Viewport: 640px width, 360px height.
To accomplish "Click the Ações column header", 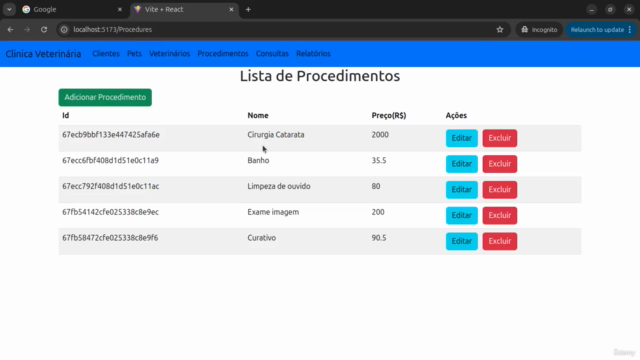I will pyautogui.click(x=456, y=116).
